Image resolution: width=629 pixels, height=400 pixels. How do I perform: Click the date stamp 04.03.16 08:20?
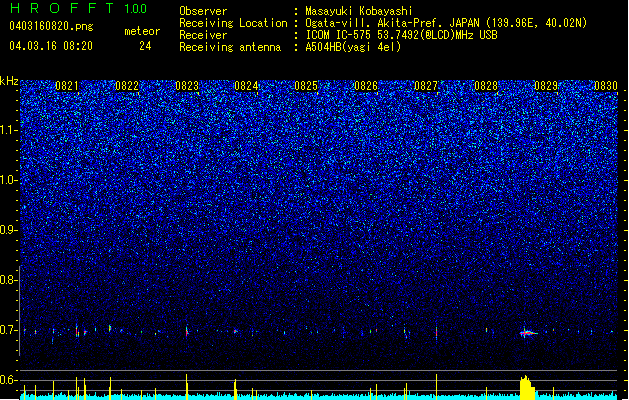(x=51, y=46)
